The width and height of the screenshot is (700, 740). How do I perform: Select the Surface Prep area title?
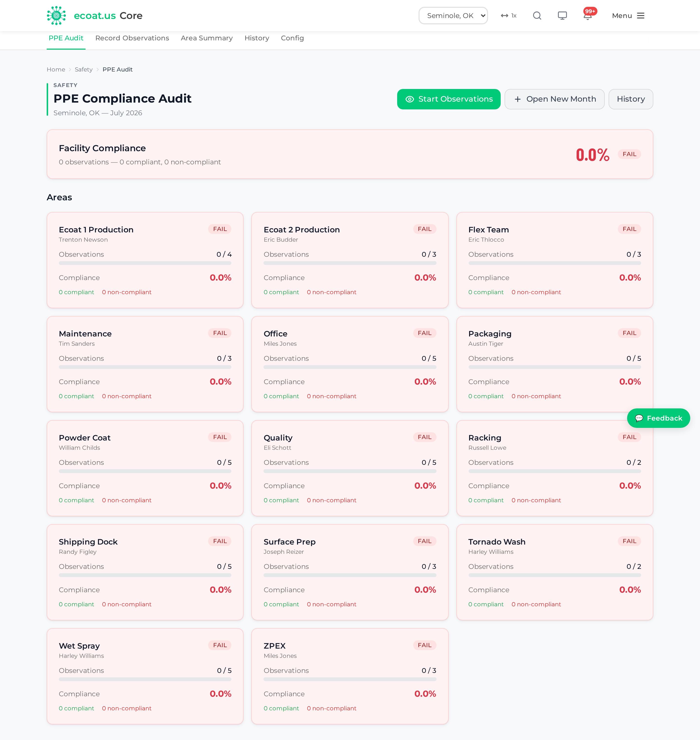(289, 542)
